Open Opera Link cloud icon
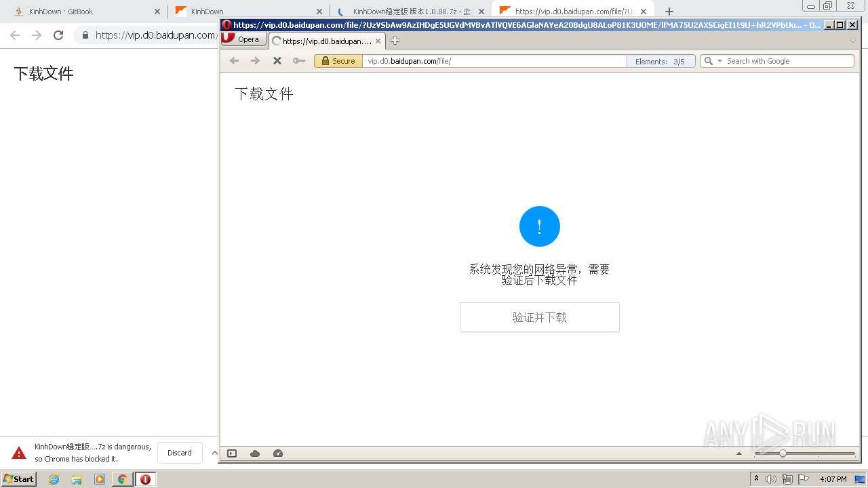The height and width of the screenshot is (488, 868). 255,453
